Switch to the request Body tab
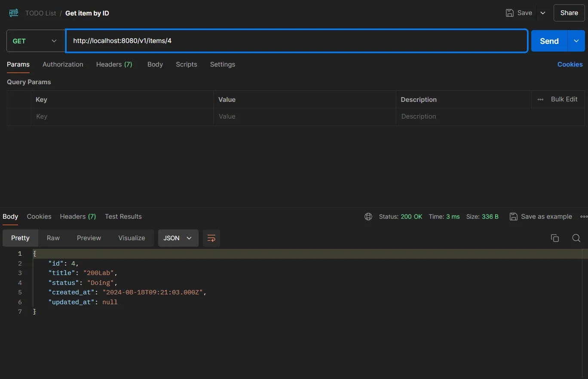This screenshot has height=379, width=588. pyautogui.click(x=155, y=64)
